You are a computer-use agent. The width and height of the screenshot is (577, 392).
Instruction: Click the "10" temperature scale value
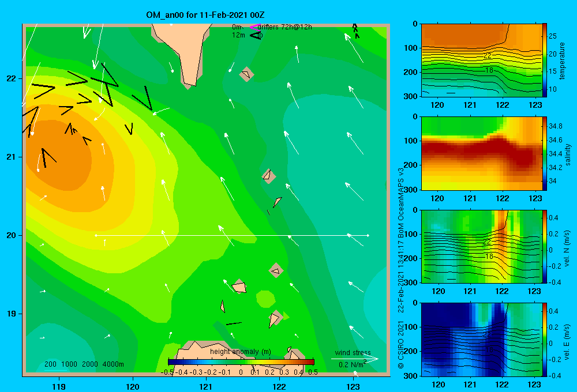(553, 89)
